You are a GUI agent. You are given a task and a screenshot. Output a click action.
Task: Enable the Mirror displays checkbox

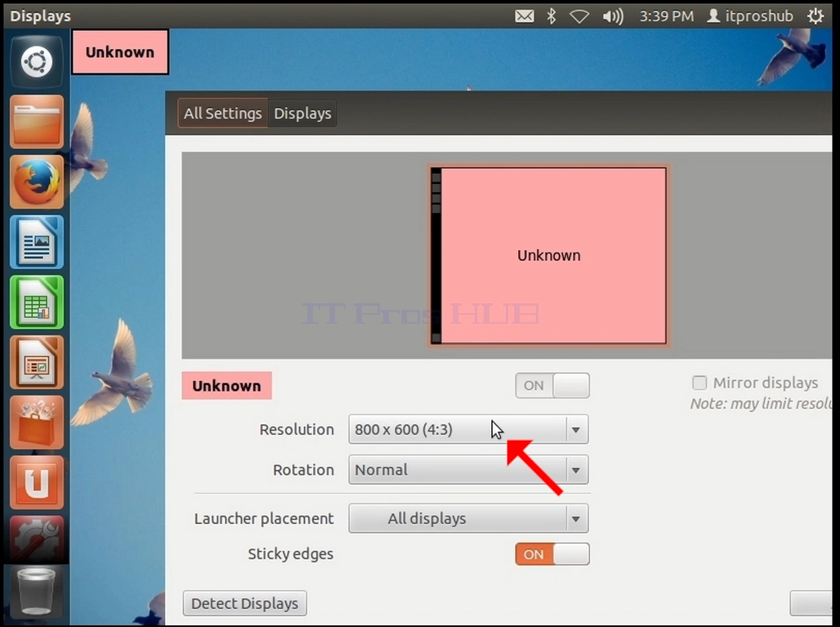coord(699,383)
